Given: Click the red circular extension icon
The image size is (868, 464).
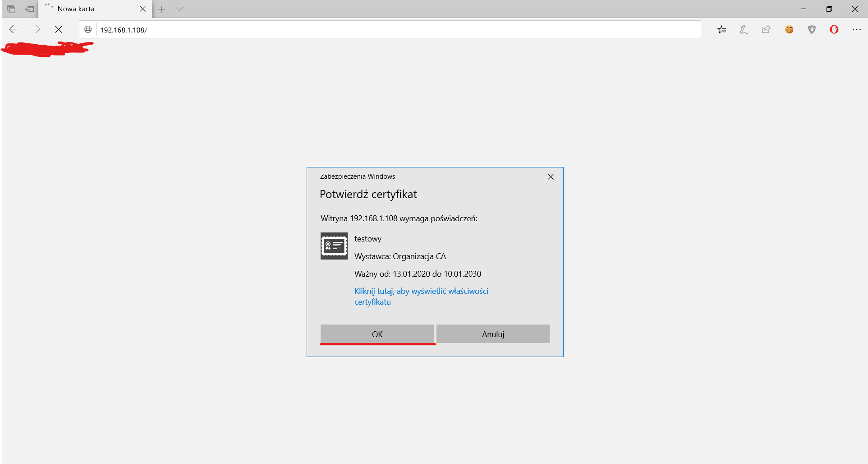Looking at the screenshot, I should [834, 30].
